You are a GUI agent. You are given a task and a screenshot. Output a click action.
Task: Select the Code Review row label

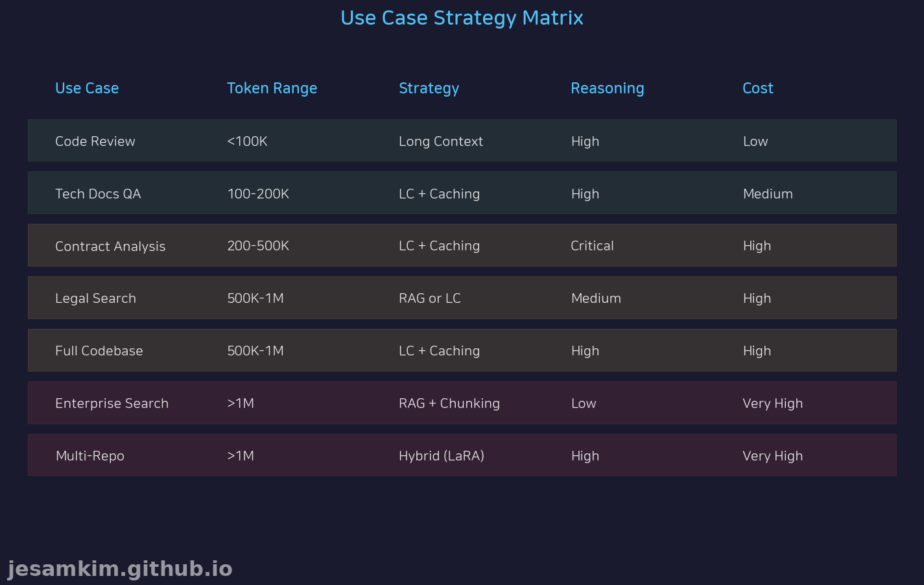click(95, 141)
